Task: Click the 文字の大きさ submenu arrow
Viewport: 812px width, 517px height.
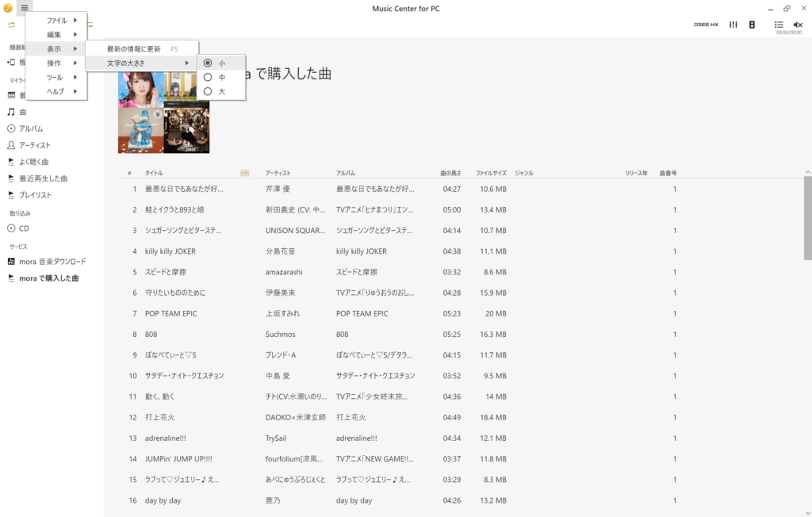Action: tap(187, 63)
